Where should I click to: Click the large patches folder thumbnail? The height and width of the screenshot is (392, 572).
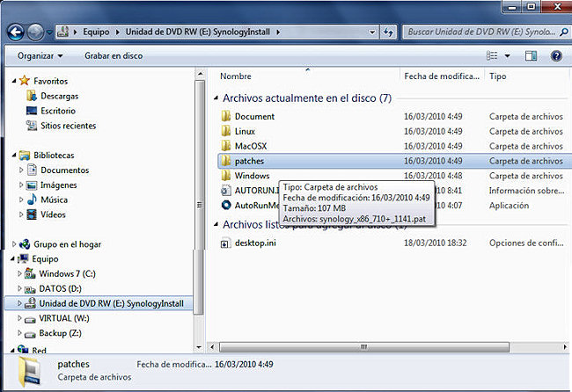click(x=28, y=372)
